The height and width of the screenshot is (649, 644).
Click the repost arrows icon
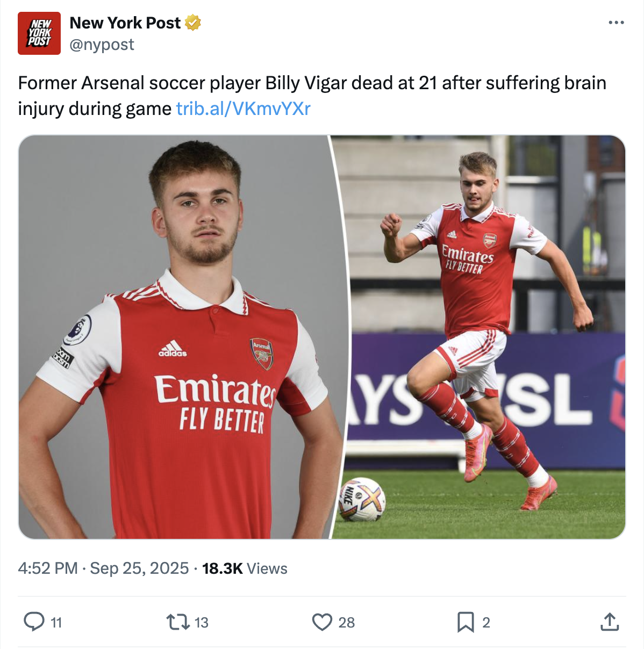177,622
